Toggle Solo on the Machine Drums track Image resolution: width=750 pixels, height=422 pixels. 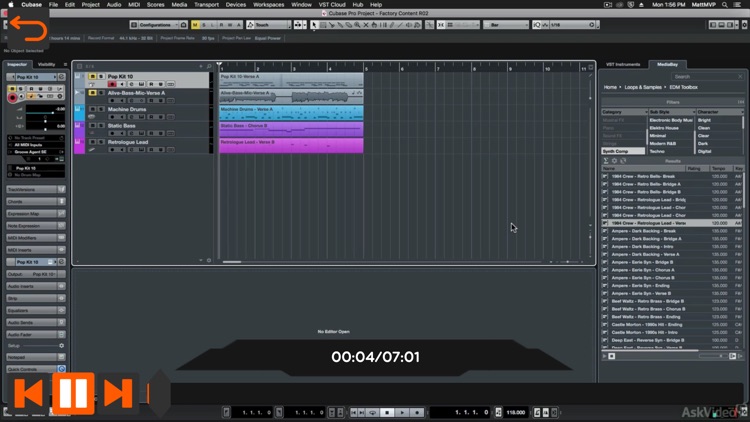point(101,109)
